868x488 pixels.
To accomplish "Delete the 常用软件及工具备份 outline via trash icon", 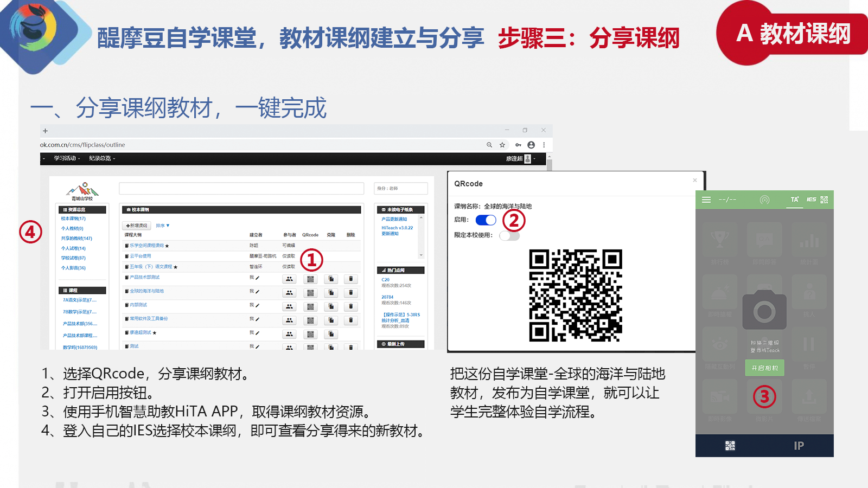I will pyautogui.click(x=351, y=320).
